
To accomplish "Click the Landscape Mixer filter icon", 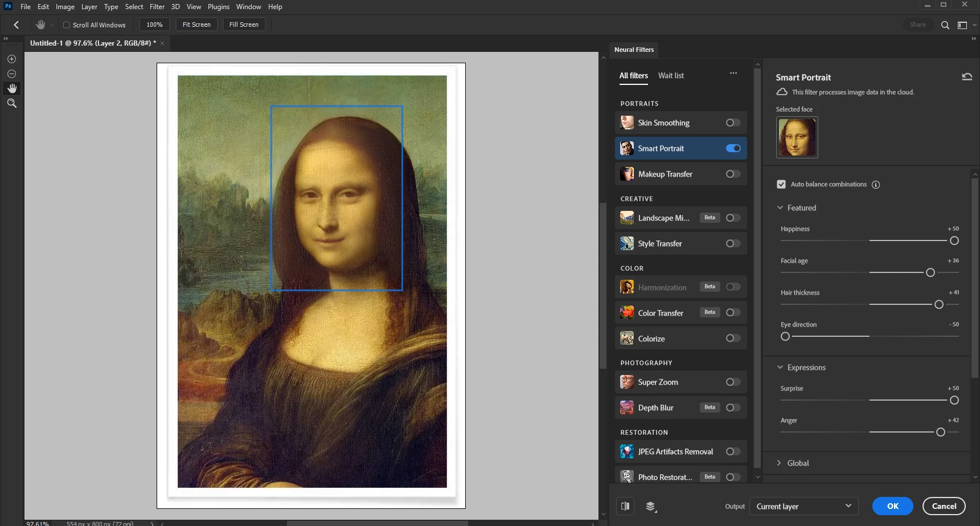I will (x=627, y=218).
